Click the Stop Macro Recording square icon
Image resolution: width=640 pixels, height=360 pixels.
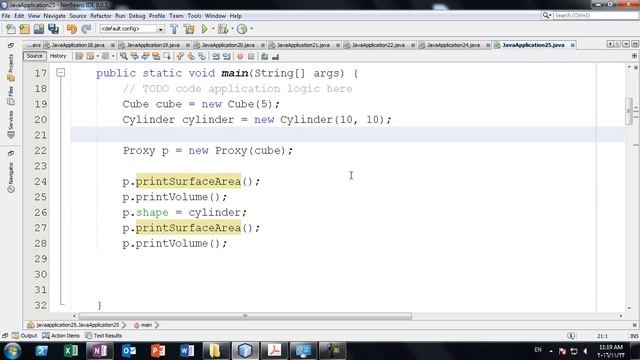[251, 56]
